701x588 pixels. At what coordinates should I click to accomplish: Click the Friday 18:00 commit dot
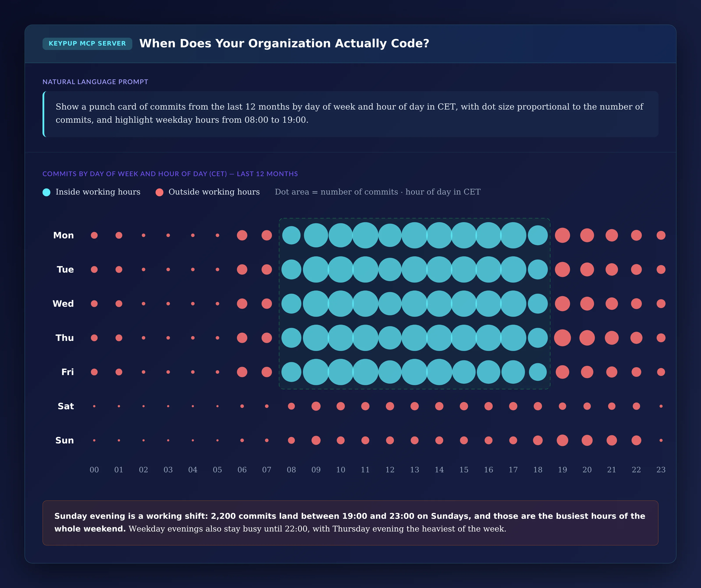point(538,372)
